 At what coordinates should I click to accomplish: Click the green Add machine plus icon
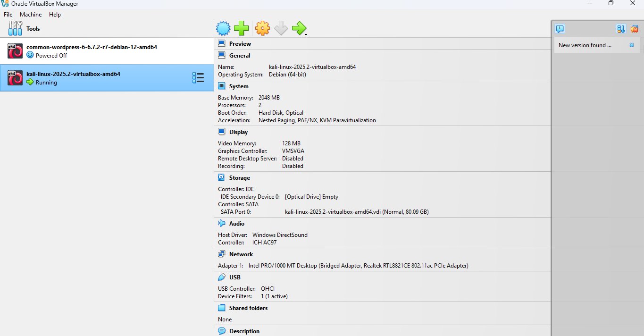[242, 28]
